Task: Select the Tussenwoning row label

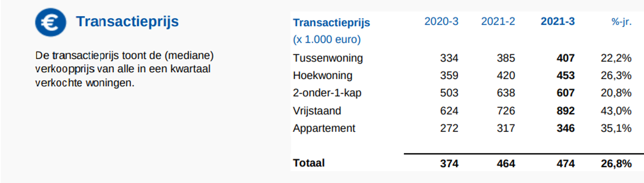Action: [328, 58]
